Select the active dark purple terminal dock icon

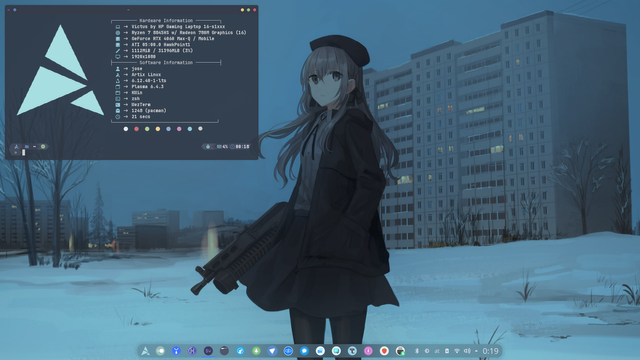click(x=208, y=351)
